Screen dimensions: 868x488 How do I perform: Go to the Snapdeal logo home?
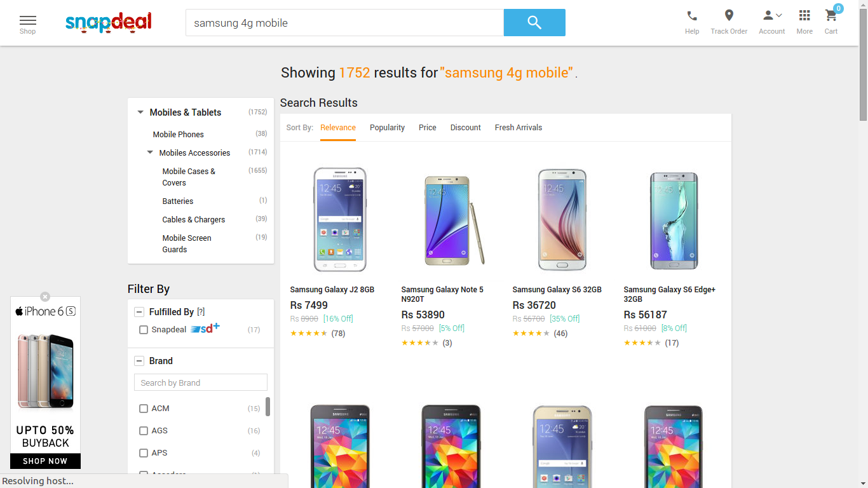(109, 23)
